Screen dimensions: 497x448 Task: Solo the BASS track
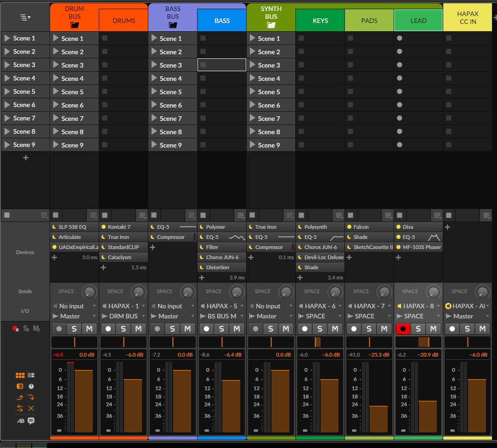(x=221, y=329)
